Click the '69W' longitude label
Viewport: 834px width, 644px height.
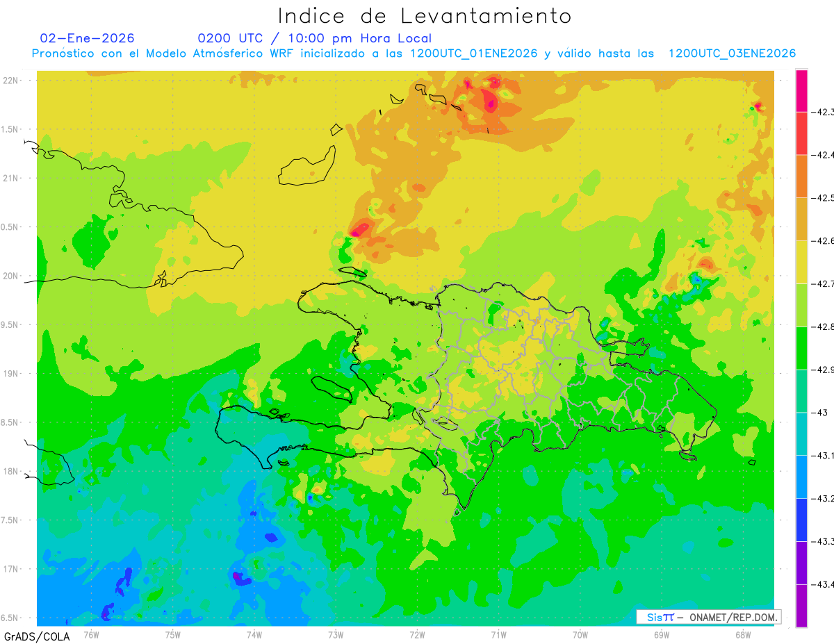point(661,635)
